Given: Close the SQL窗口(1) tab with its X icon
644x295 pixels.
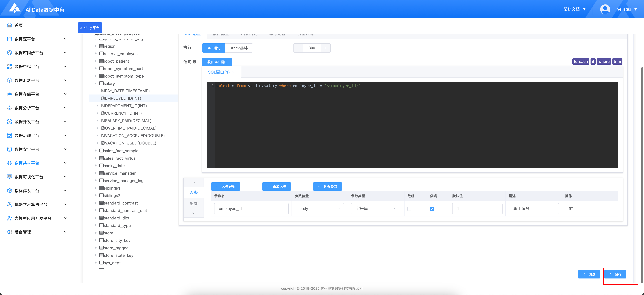Looking at the screenshot, I should (233, 72).
